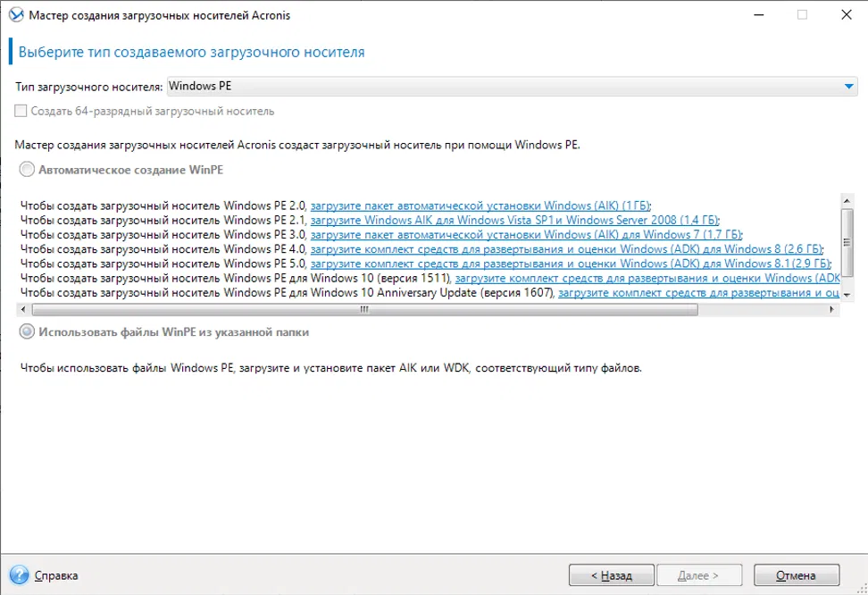The width and height of the screenshot is (868, 595).
Task: Click the vertical scrollbar thumb of links list
Action: point(847,241)
